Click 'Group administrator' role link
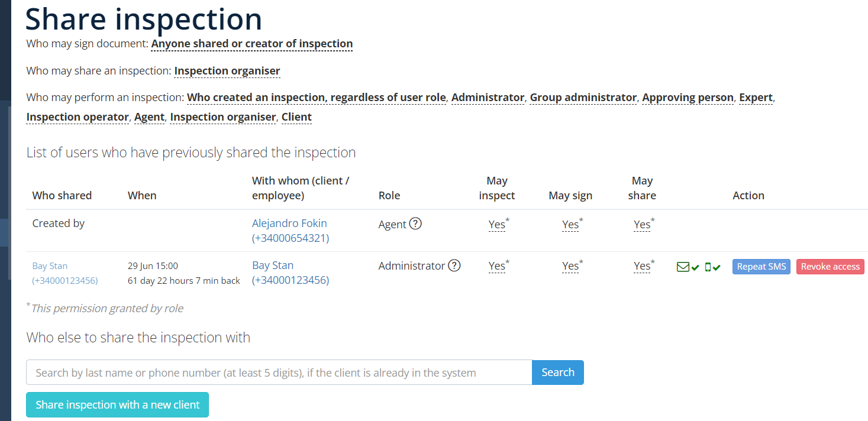 coord(583,98)
